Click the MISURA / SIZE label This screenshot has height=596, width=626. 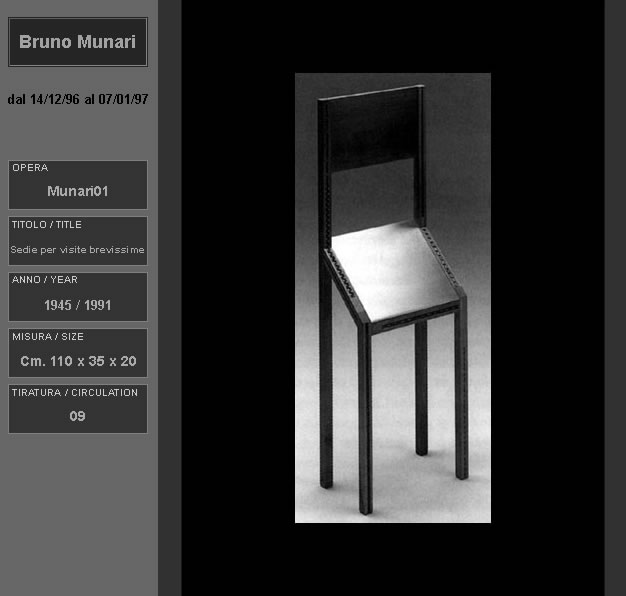pos(48,337)
